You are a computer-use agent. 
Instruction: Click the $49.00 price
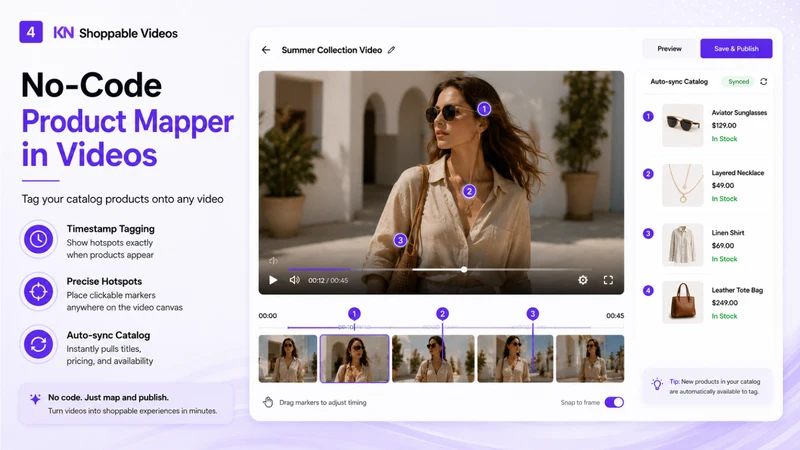pos(723,186)
